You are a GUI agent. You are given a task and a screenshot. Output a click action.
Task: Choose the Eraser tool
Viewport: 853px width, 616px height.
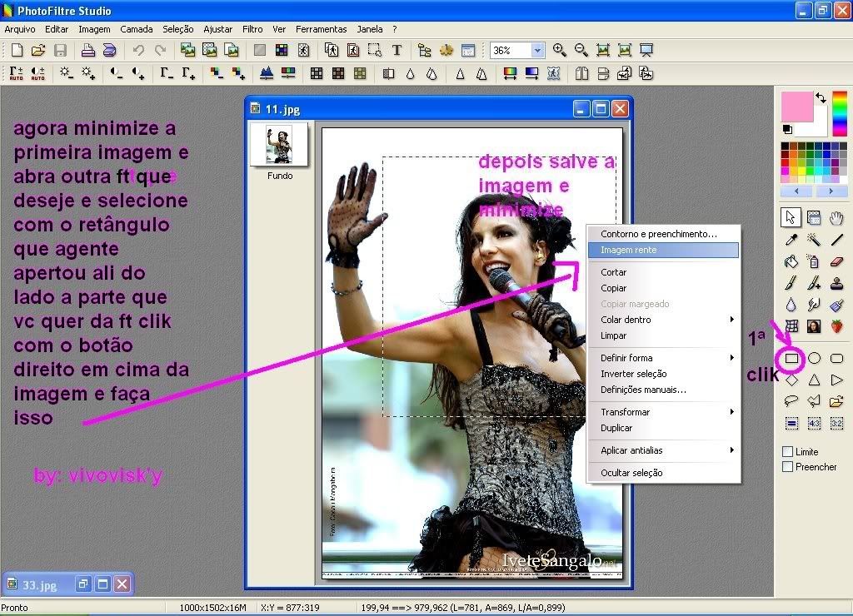coord(836,261)
